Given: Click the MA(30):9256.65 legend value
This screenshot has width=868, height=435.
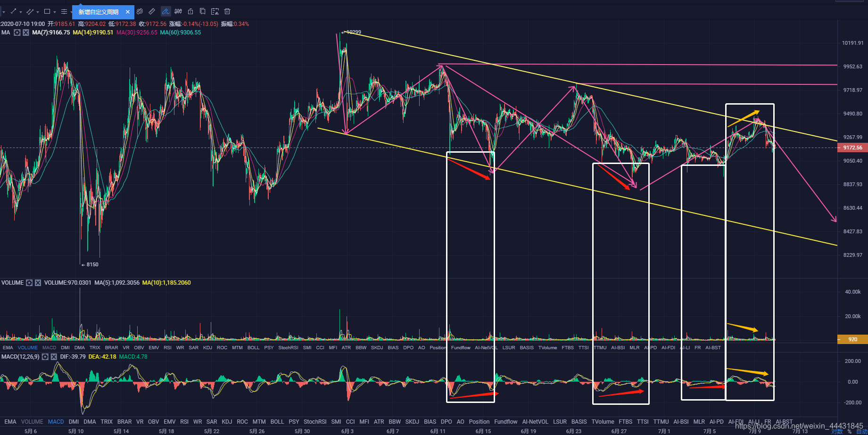Looking at the screenshot, I should point(137,33).
